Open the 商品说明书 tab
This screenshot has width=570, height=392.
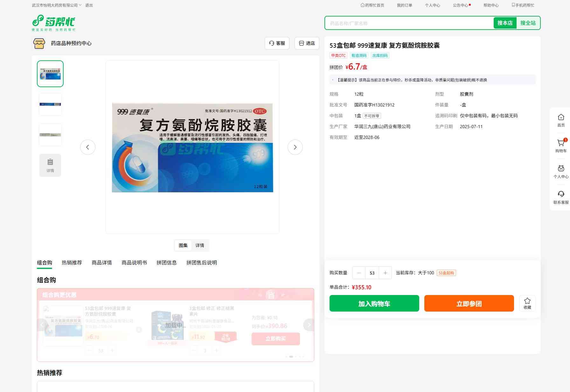pos(134,263)
